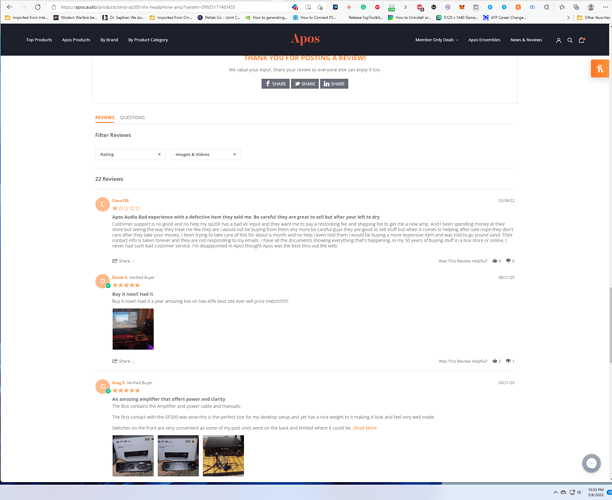The height and width of the screenshot is (500, 612).
Task: Click Share under Cisco150's review
Action: click(121, 261)
